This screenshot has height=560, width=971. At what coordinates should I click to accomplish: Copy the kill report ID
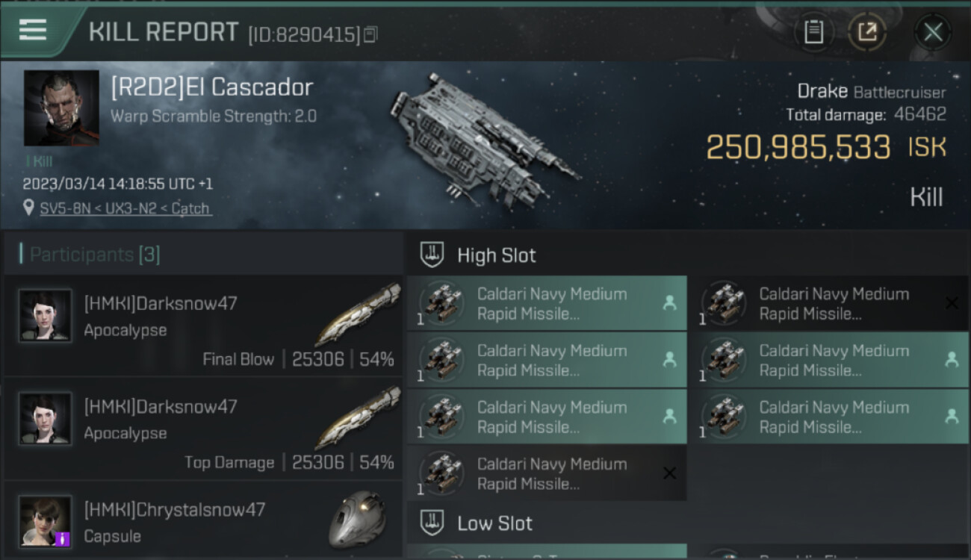pyautogui.click(x=371, y=34)
